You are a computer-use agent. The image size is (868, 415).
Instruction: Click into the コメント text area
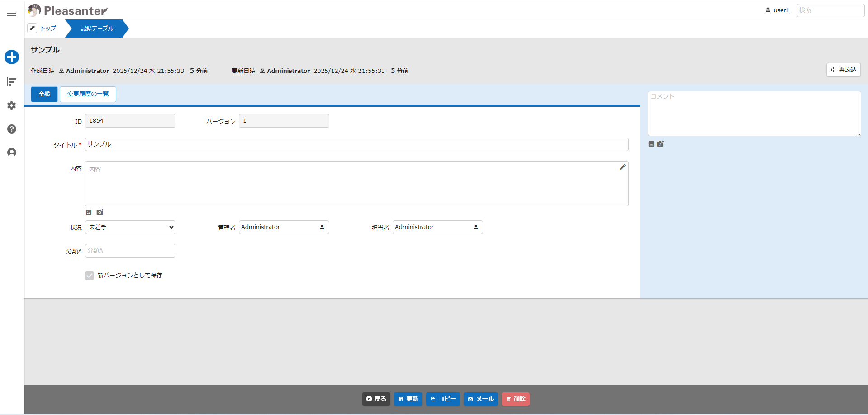point(754,114)
